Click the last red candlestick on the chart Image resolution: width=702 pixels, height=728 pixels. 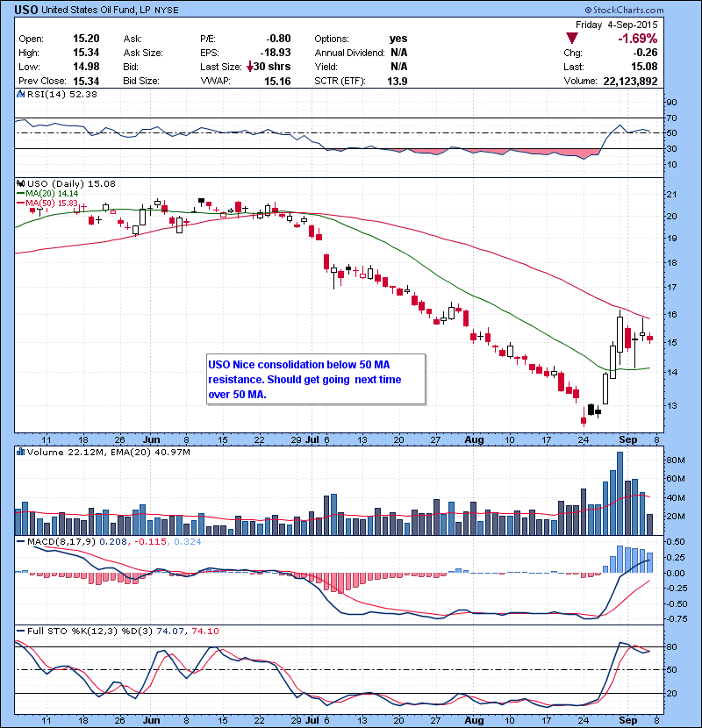(650, 338)
